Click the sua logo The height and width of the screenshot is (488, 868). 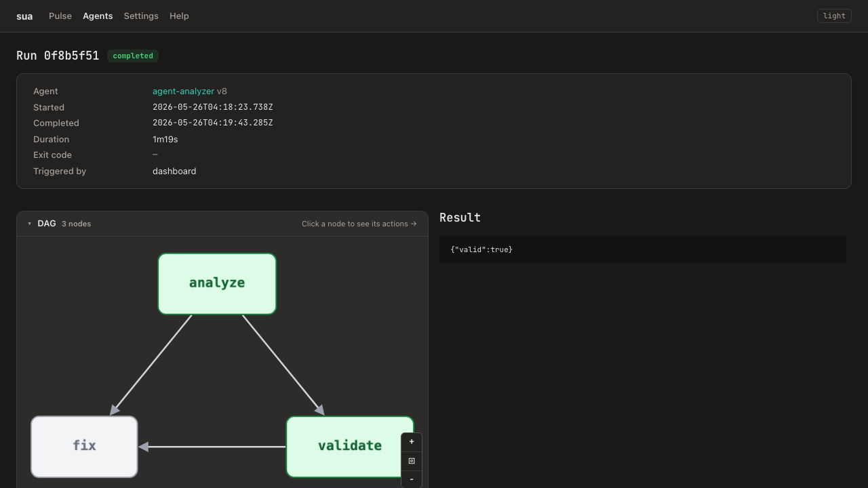24,16
